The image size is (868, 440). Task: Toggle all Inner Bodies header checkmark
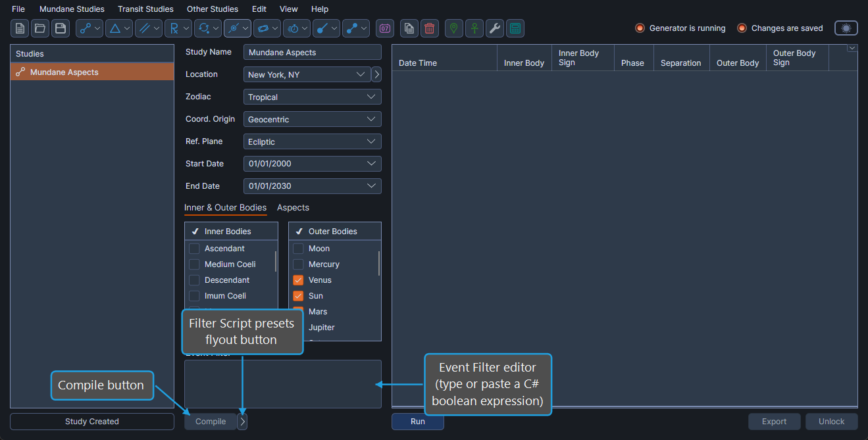[195, 232]
